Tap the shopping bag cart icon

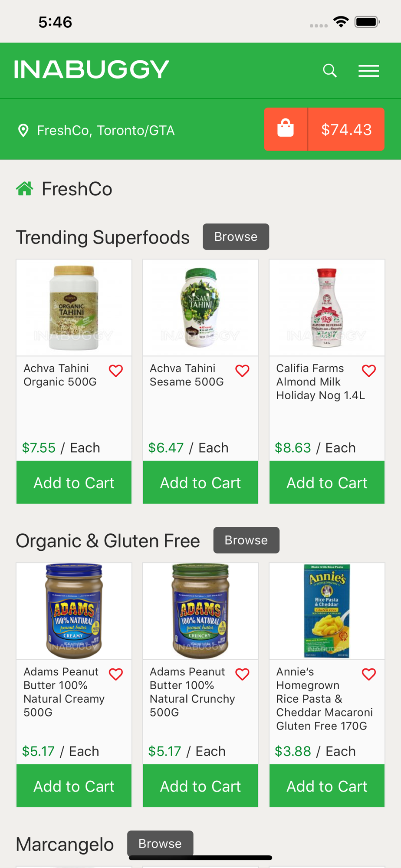286,129
